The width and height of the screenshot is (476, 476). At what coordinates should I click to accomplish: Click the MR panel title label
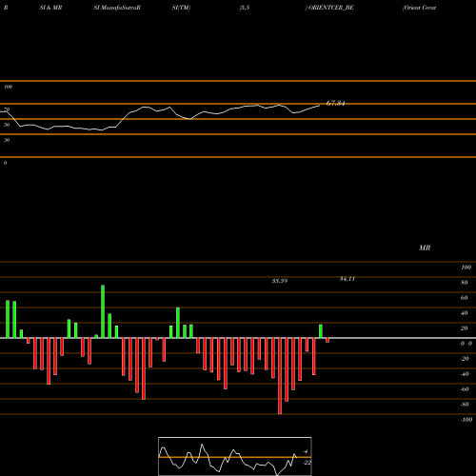pyautogui.click(x=425, y=248)
